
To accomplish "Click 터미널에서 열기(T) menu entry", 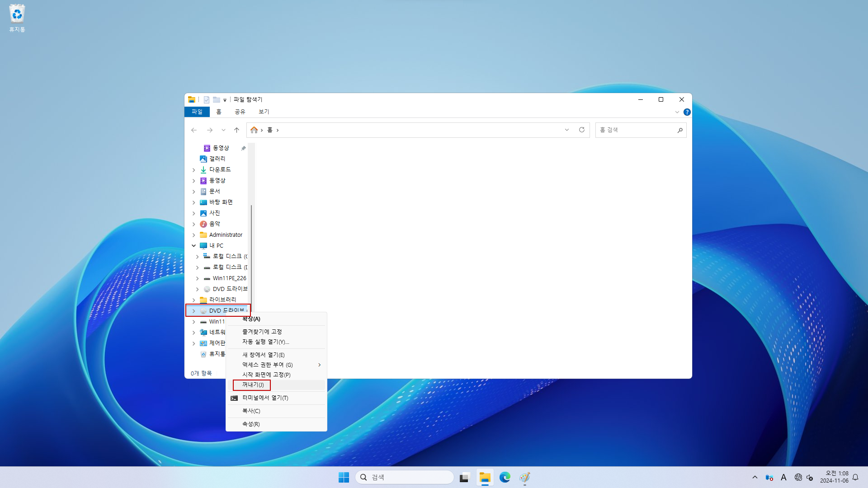I will pos(265,398).
